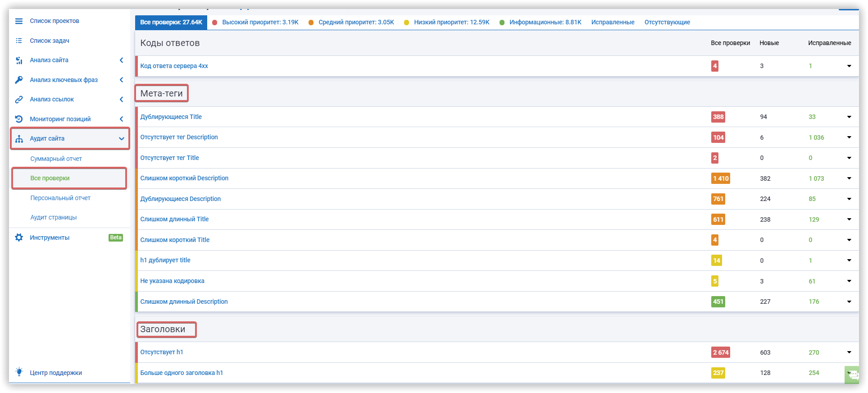Image resolution: width=868 pixels, height=393 pixels.
Task: Switch to Средний приоритет: 3.05K tab
Action: coord(351,23)
